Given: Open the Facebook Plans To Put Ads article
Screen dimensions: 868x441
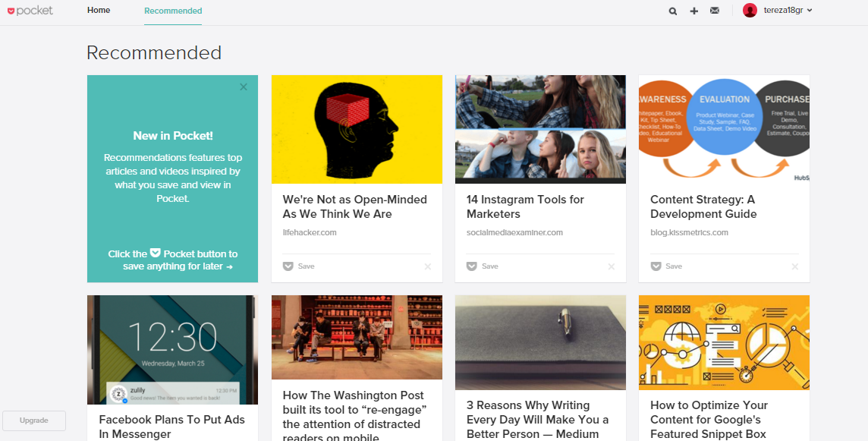Looking at the screenshot, I should pyautogui.click(x=171, y=427).
